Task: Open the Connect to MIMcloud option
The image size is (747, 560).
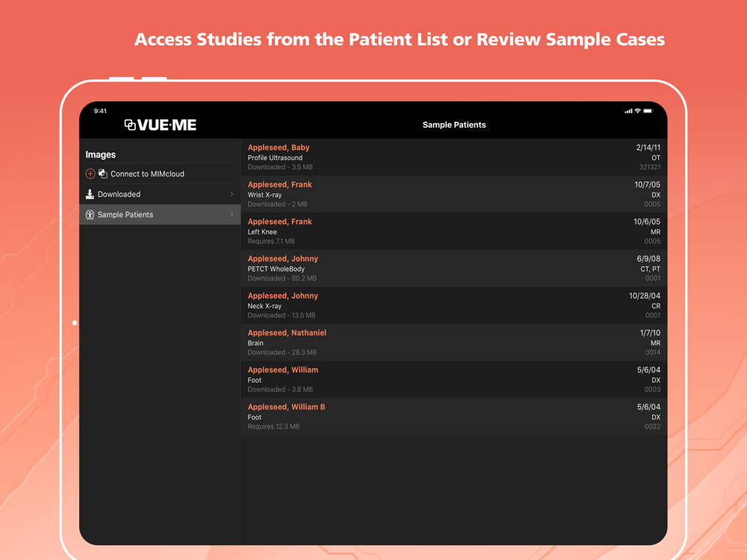Action: coord(160,174)
